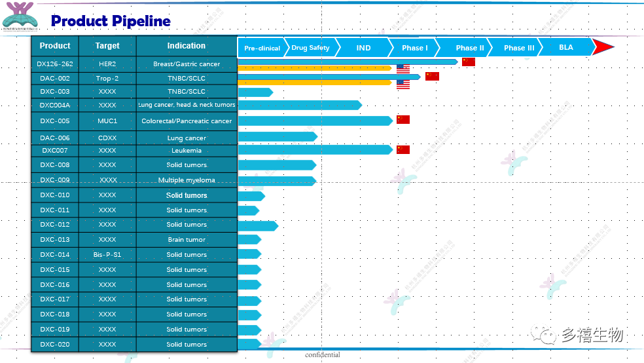Select the Pre-clinical stage header
This screenshot has width=644, height=363.
tap(262, 48)
